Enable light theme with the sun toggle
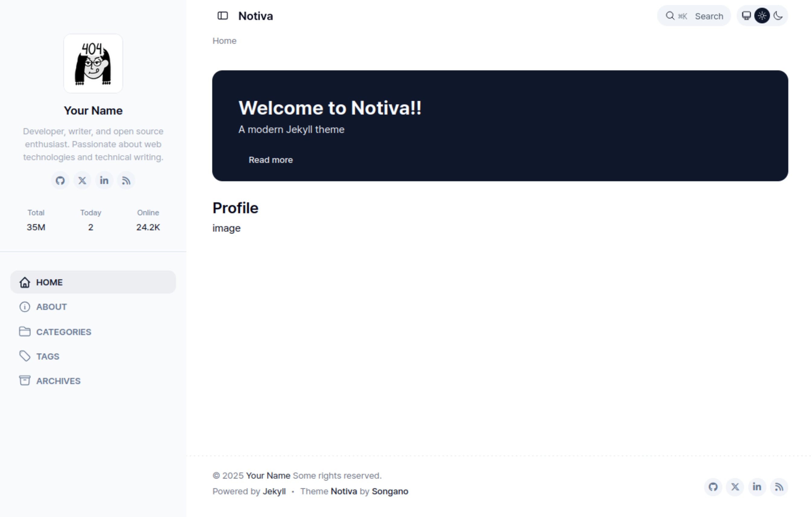Viewport: 812px width, 517px height. tap(763, 15)
